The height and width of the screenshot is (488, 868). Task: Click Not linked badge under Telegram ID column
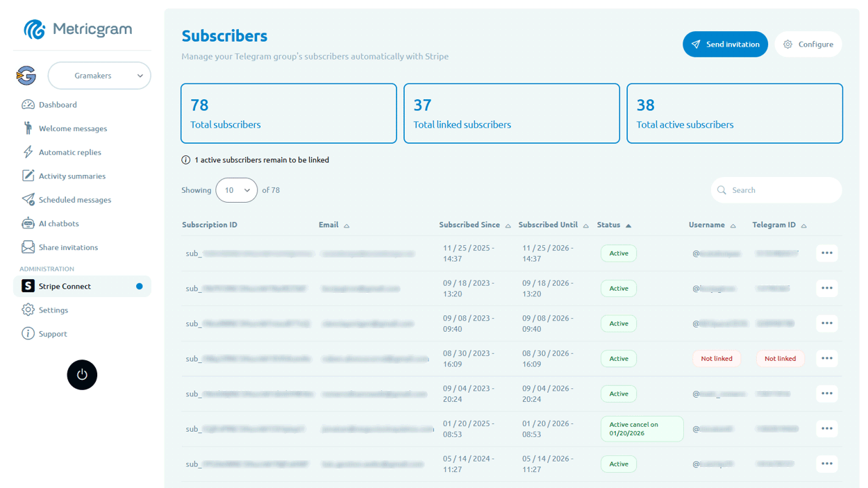[781, 359]
